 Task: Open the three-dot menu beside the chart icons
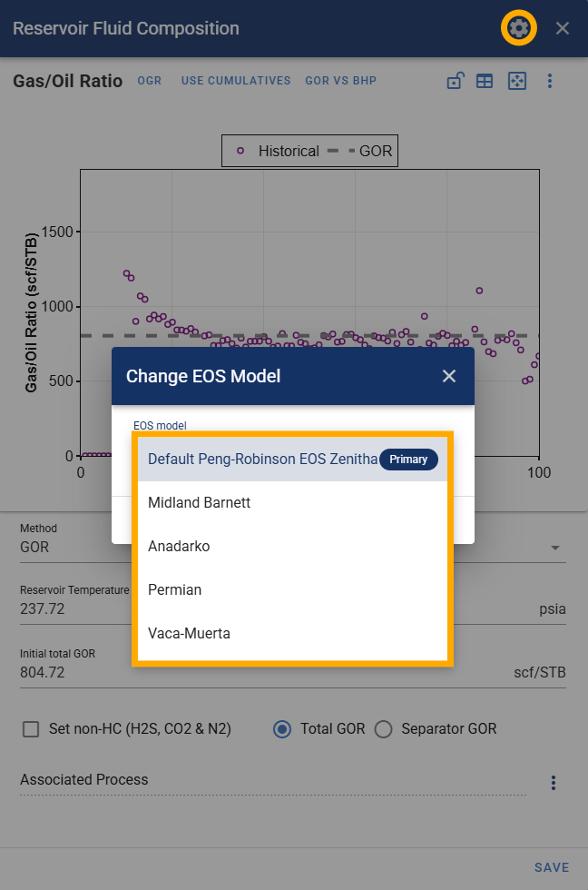(550, 81)
